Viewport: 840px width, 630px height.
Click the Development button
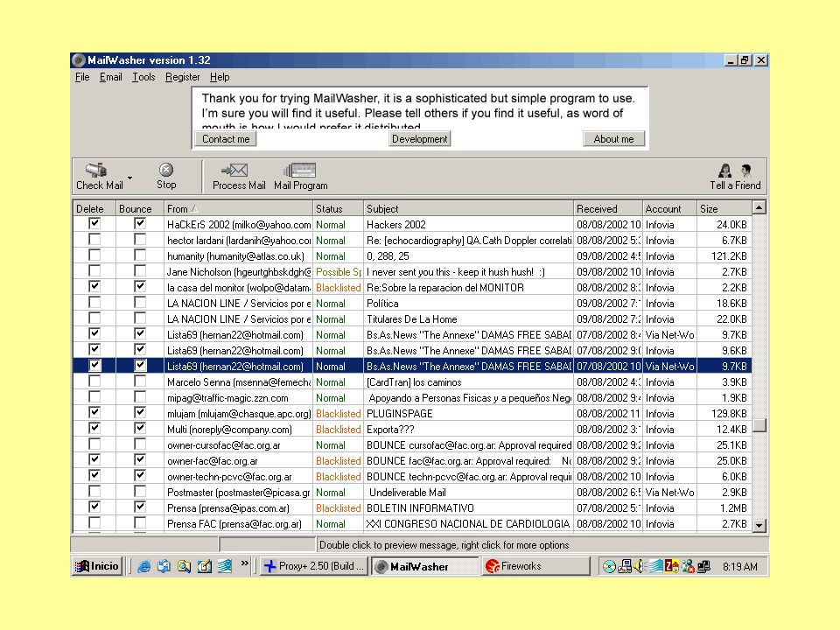[419, 139]
